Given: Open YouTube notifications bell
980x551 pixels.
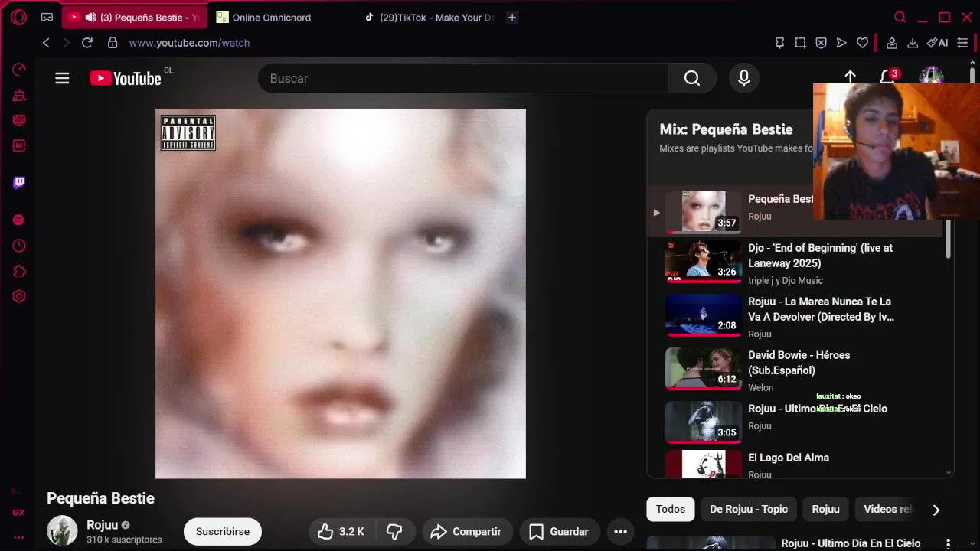Looking at the screenshot, I should pos(887,77).
